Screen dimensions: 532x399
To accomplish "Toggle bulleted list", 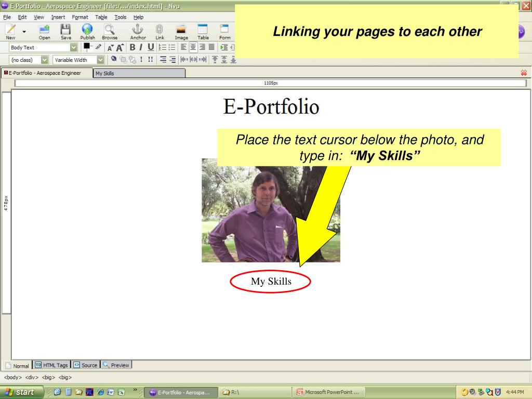I will [x=171, y=47].
